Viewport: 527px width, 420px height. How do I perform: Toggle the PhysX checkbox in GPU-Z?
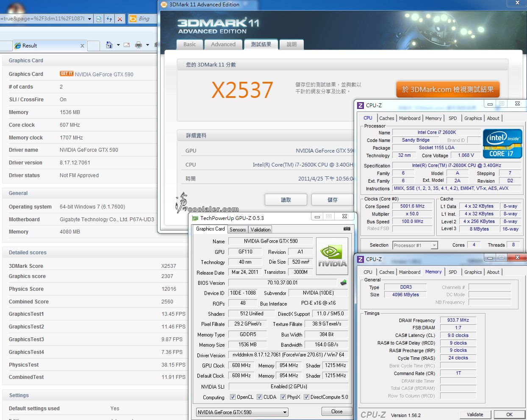click(283, 397)
